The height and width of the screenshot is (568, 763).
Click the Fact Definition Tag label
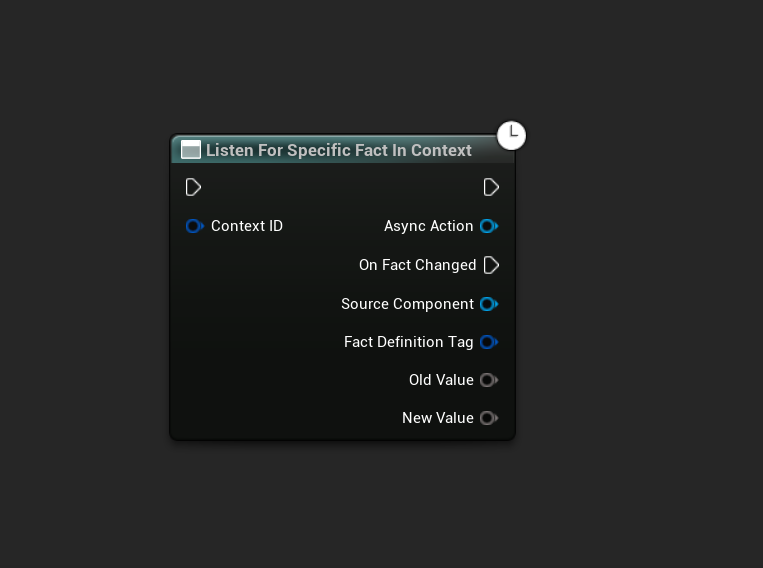pyautogui.click(x=408, y=342)
